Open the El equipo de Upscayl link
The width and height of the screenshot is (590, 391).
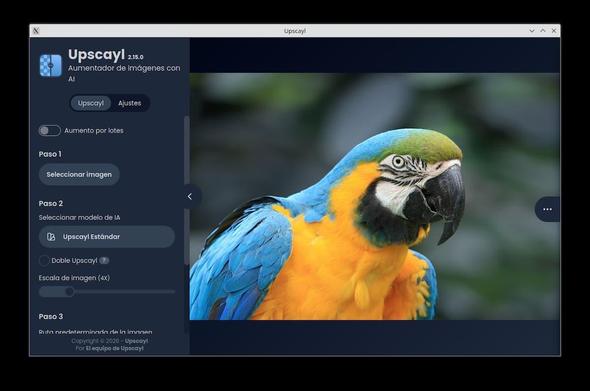[114, 348]
